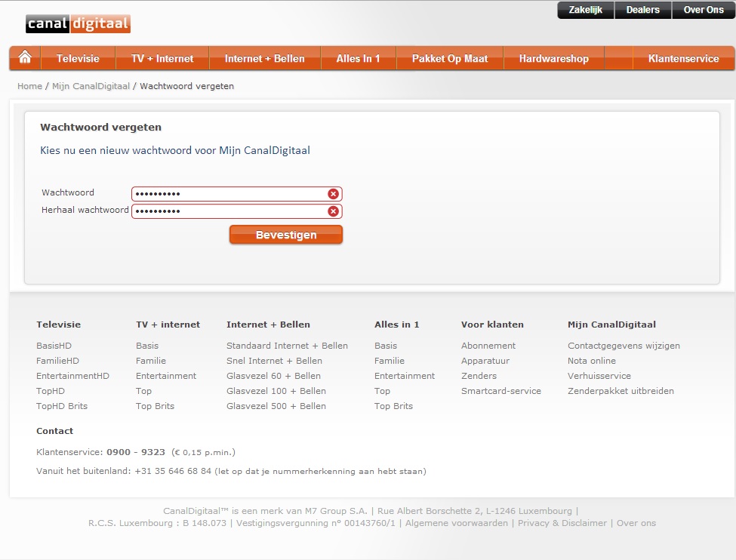Focus the Herhaal wachtwoord field
The height and width of the screenshot is (560, 736).
coord(236,211)
